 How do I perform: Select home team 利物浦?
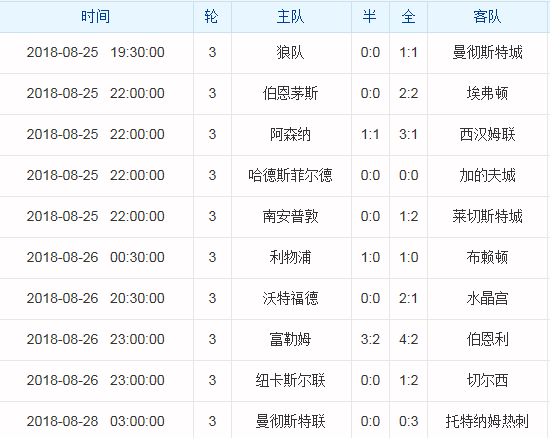(x=290, y=258)
